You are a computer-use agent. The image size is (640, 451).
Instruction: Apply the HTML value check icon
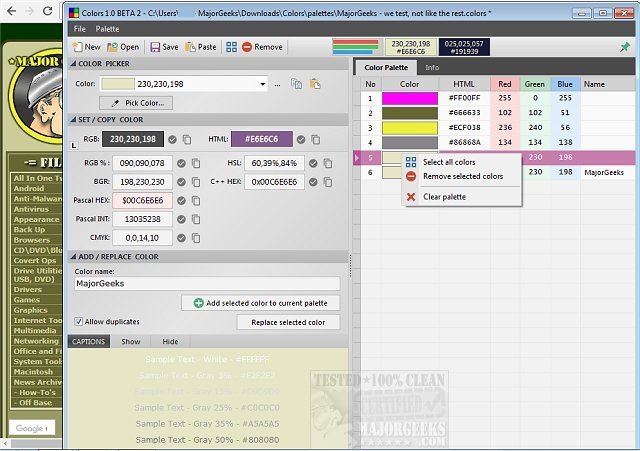[x=301, y=140]
